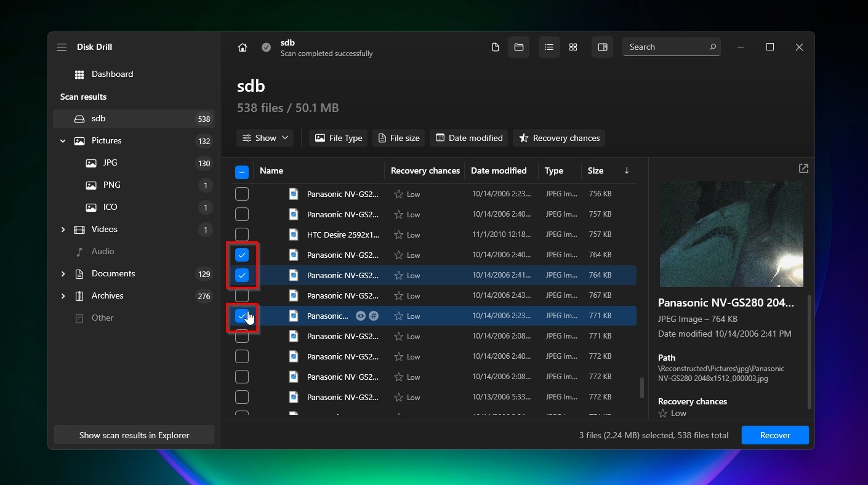The image size is (868, 485).
Task: Check the box for the 757 KB Panasonic file
Action: click(242, 214)
